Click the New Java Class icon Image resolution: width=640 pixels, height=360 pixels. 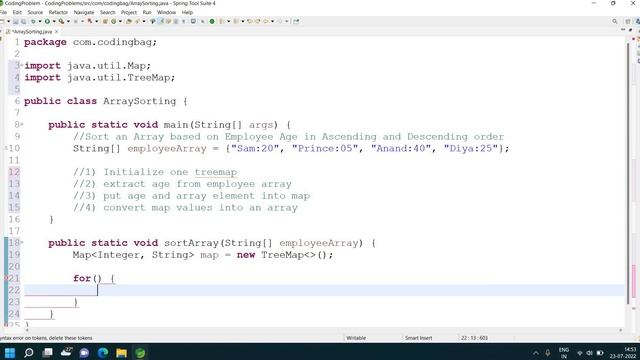point(113,21)
